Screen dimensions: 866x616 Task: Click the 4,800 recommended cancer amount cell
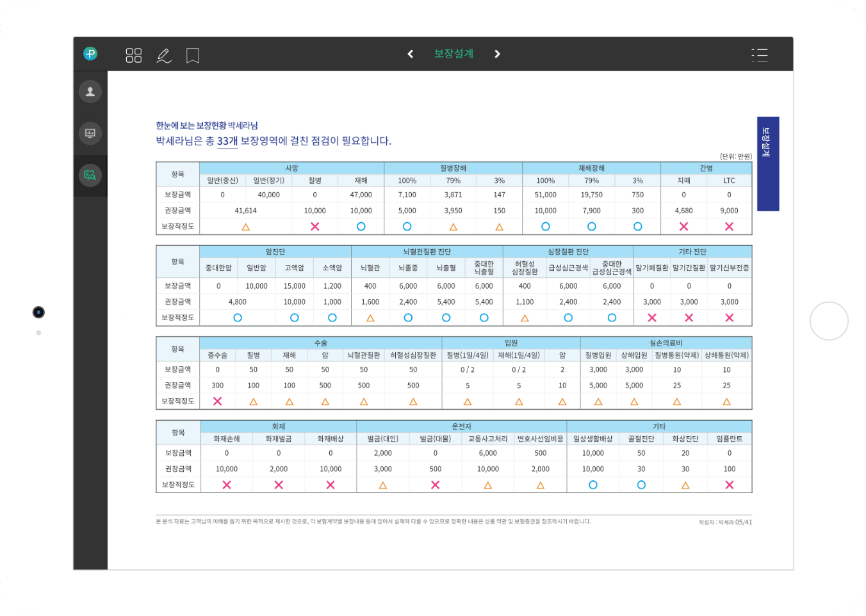point(237,302)
